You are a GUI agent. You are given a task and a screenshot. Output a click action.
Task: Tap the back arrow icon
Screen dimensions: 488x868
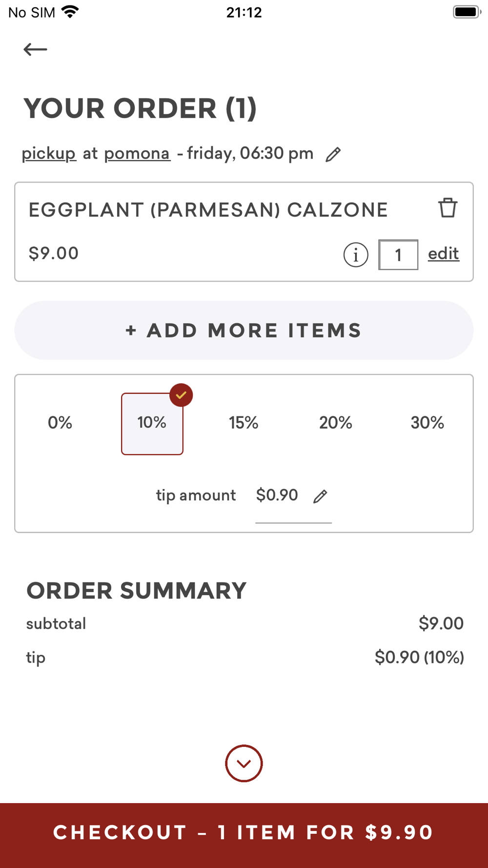tap(35, 49)
